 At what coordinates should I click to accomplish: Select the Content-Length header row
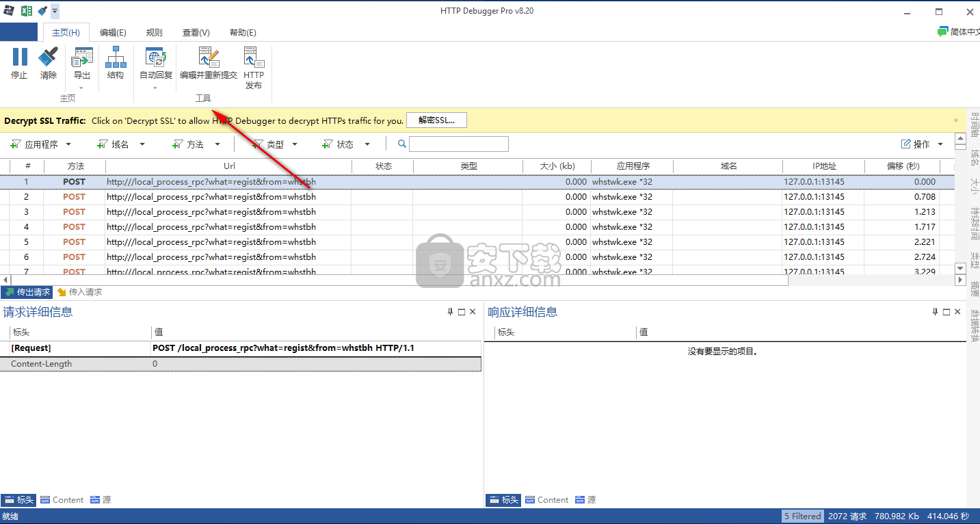pos(241,364)
